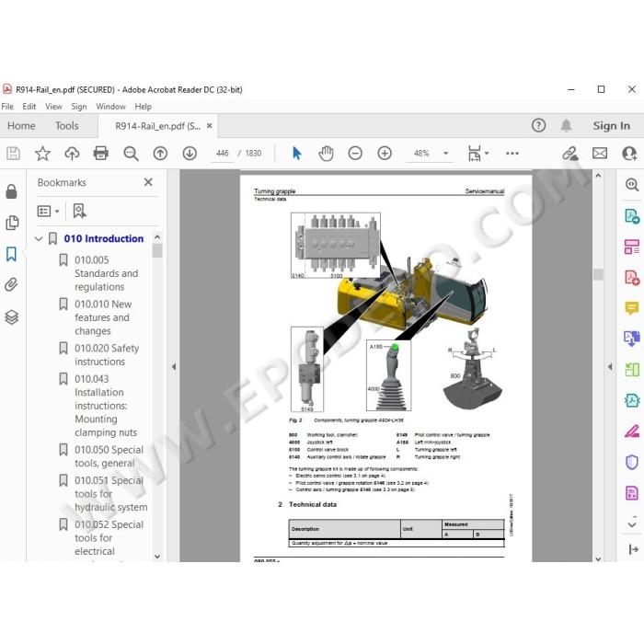Add document to starred with star icon
Screen dimensions: 644x644
(42, 154)
